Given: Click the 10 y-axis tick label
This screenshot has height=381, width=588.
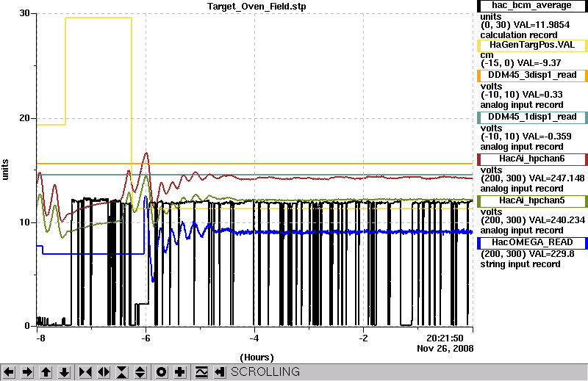Looking at the screenshot, I should coord(25,222).
